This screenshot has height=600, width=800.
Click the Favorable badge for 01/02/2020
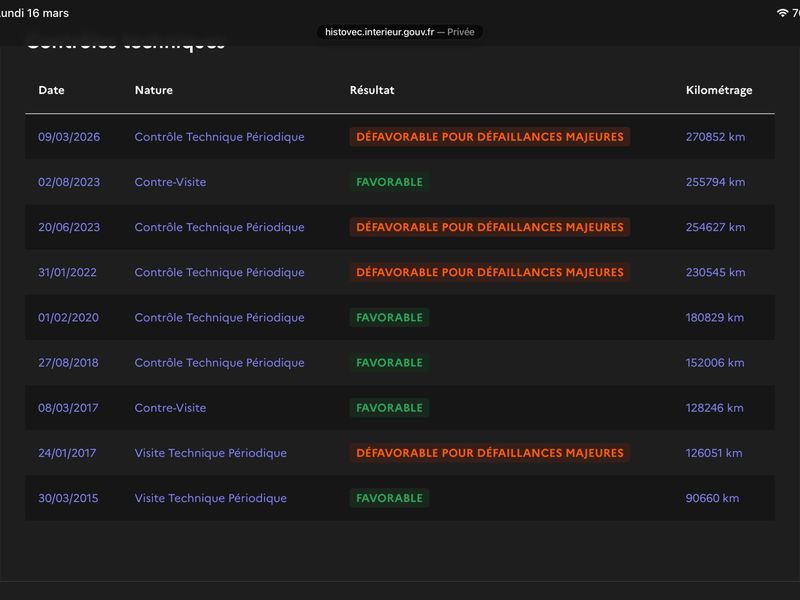[x=389, y=317]
